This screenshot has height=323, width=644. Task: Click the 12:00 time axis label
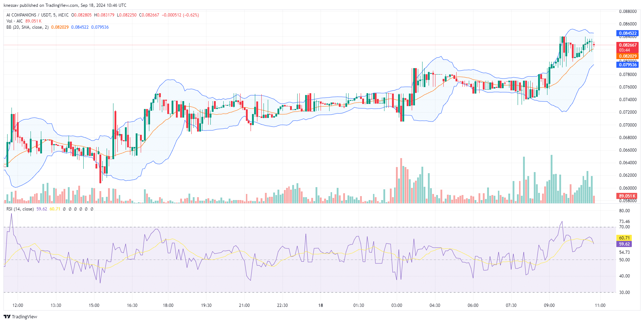[x=18, y=305]
